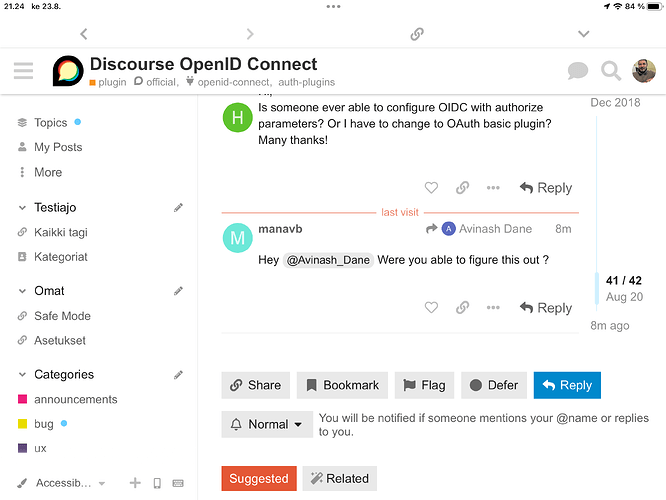Defer this topic

click(494, 385)
